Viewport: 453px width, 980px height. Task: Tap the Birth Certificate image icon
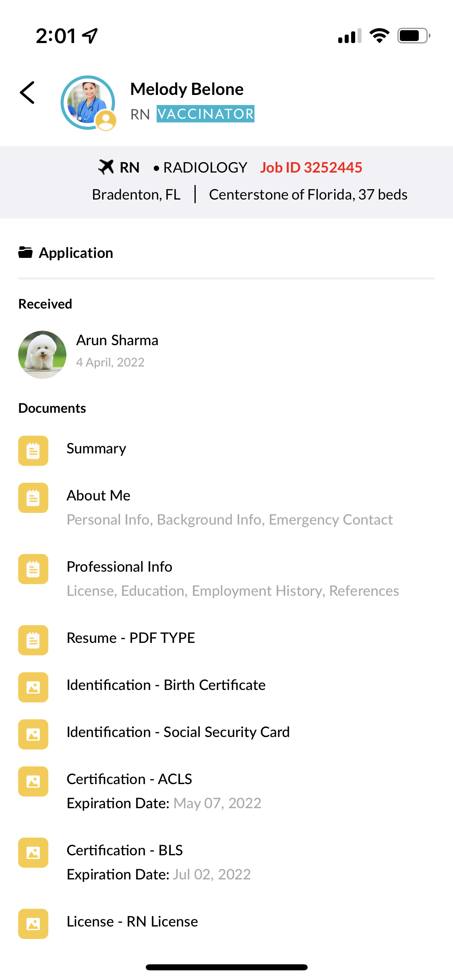click(33, 687)
